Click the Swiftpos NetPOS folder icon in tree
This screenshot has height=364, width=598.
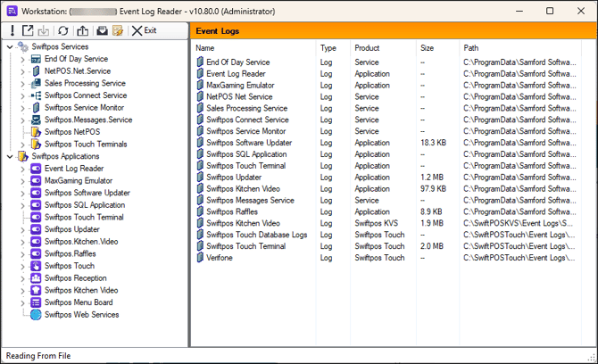(x=36, y=132)
